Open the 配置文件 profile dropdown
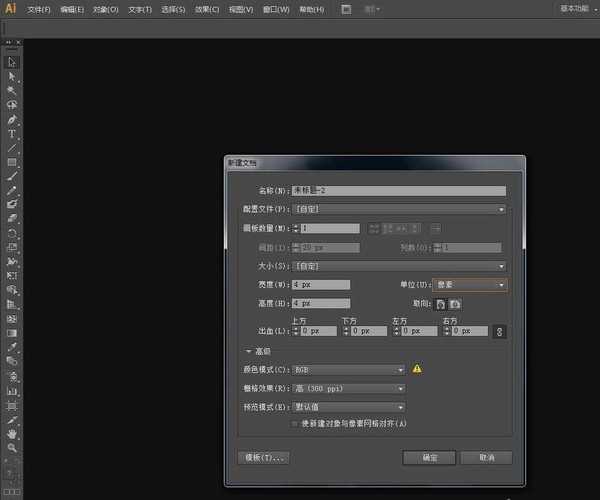 (x=399, y=209)
